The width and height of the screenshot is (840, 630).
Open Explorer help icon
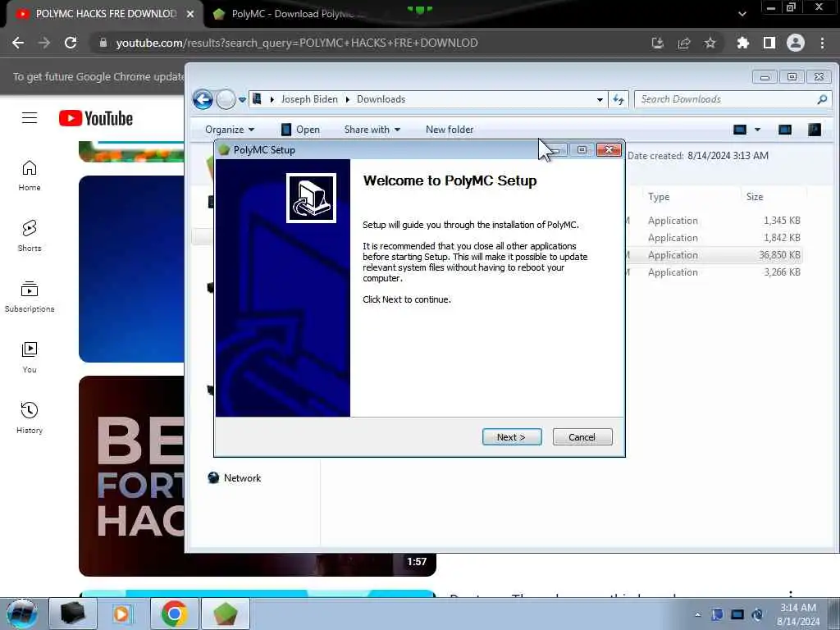(x=815, y=130)
